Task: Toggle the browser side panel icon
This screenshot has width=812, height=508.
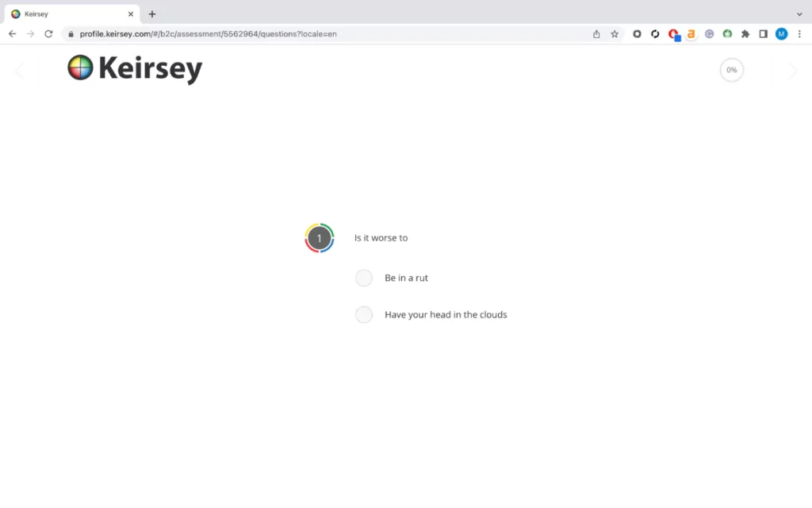Action: point(763,33)
